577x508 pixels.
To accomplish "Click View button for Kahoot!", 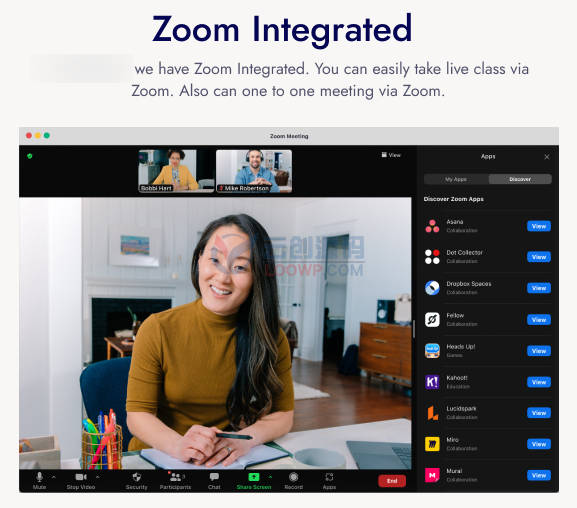I will [x=539, y=382].
